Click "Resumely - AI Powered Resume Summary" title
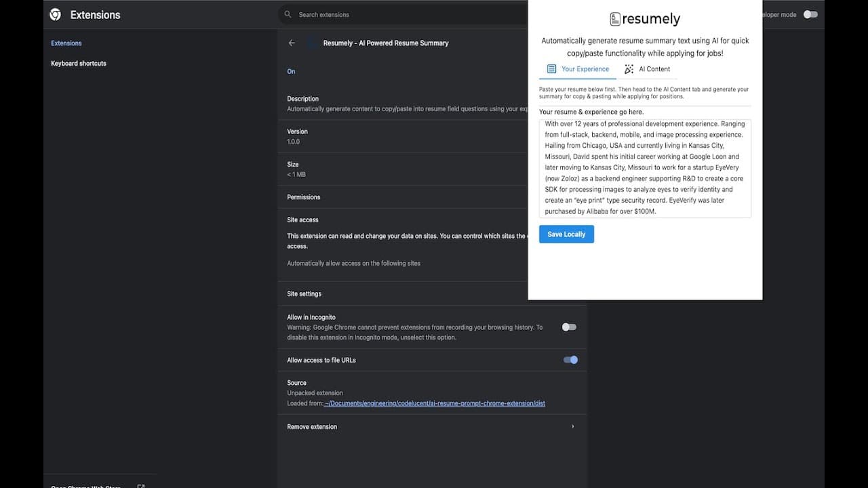Image resolution: width=868 pixels, height=488 pixels. tap(386, 43)
